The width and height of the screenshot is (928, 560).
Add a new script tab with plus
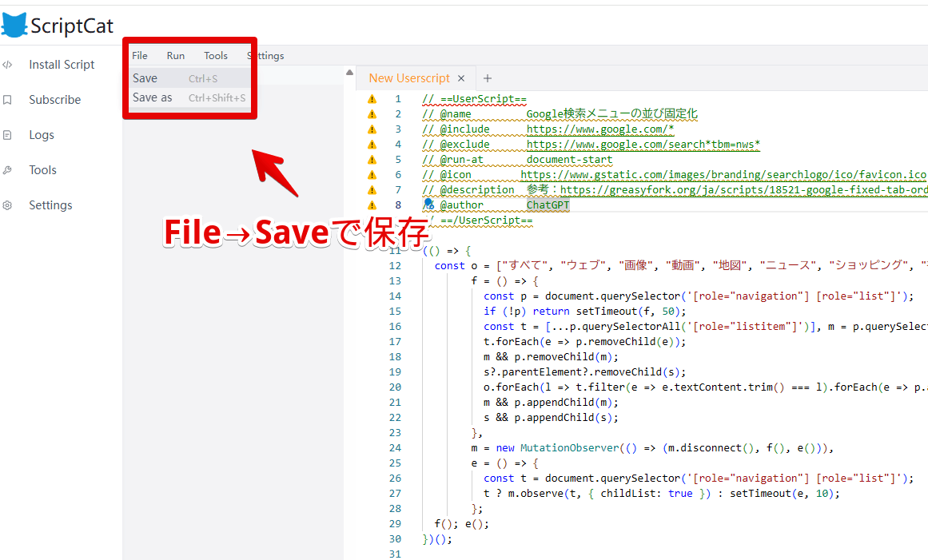pos(487,78)
